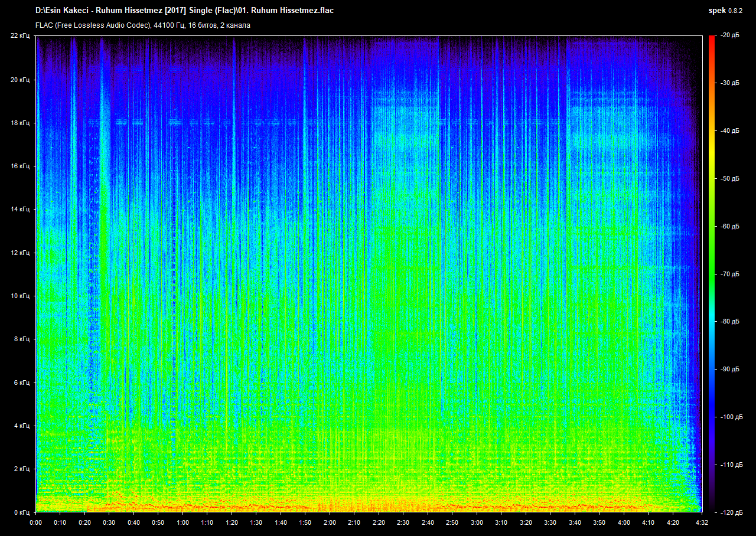Click the 6 кГц frequency label
The image size is (756, 536).
click(x=22, y=383)
